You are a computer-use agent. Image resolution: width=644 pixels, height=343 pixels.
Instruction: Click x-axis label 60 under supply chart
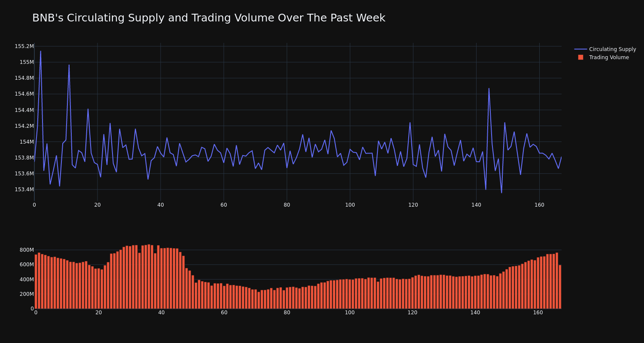tap(224, 205)
